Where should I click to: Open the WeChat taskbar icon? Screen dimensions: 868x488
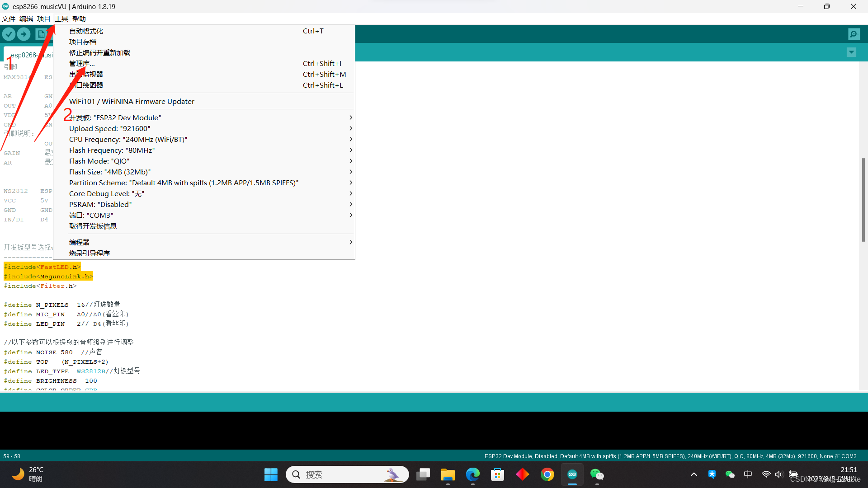point(597,474)
